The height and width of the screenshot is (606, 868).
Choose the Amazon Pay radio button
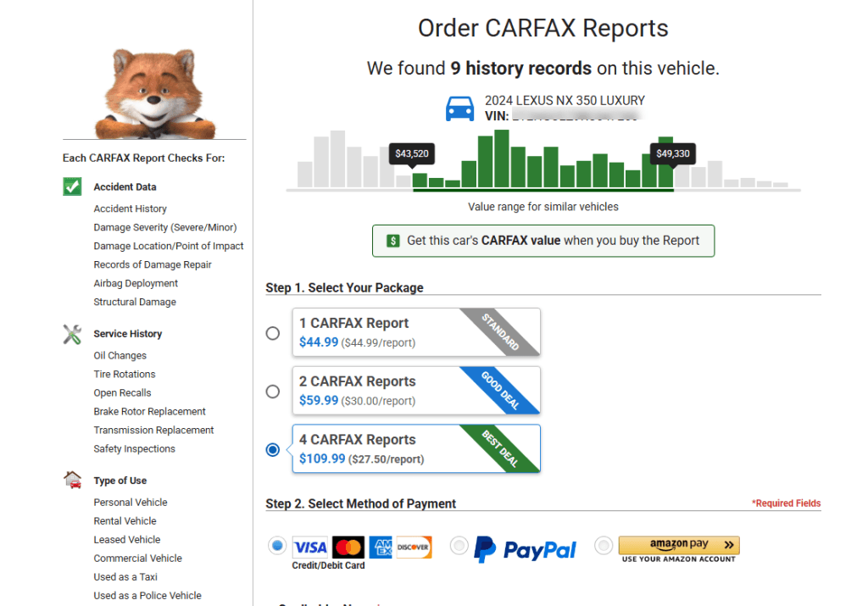pyautogui.click(x=604, y=546)
